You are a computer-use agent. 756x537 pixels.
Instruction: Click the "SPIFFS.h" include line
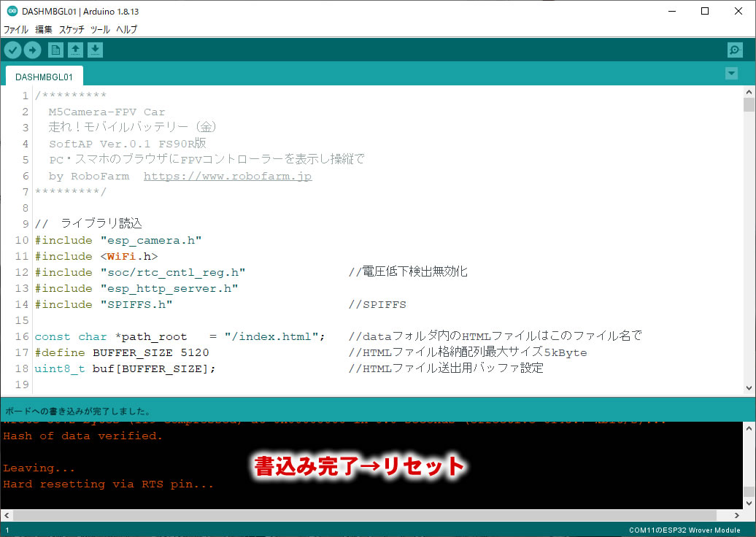coord(103,304)
